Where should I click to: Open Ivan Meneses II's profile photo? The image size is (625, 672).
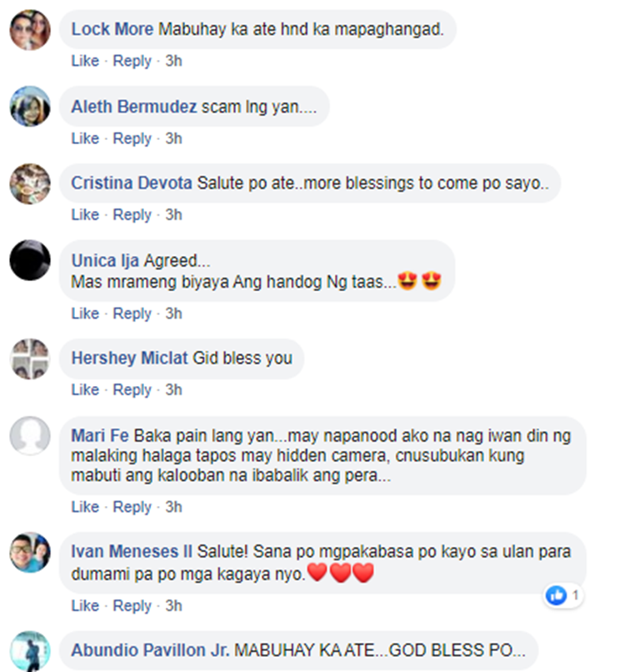pyautogui.click(x=30, y=553)
